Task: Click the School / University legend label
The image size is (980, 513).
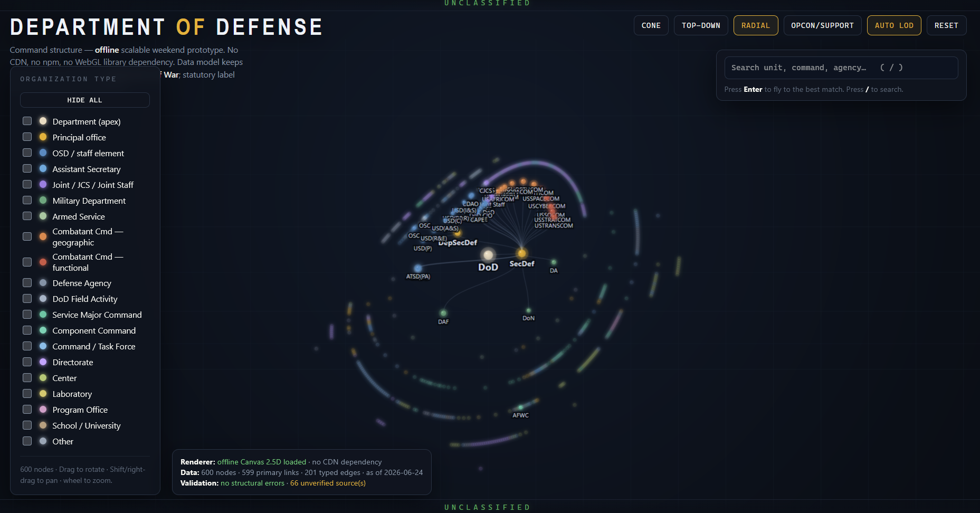Action: pyautogui.click(x=87, y=425)
